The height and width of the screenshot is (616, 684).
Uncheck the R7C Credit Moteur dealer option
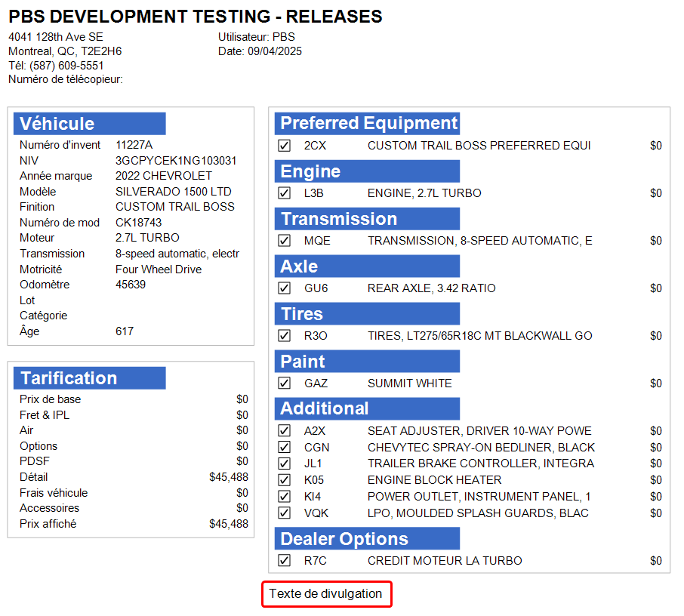pos(285,561)
